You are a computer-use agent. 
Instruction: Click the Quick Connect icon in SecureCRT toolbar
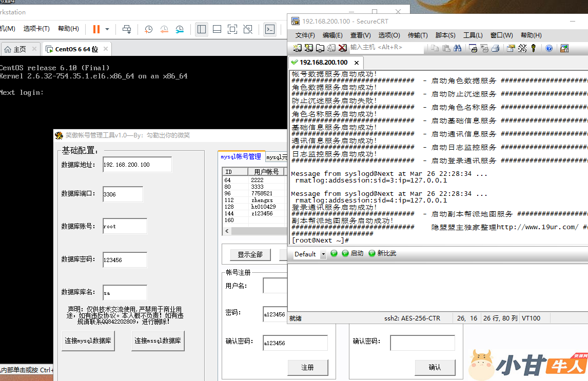308,48
